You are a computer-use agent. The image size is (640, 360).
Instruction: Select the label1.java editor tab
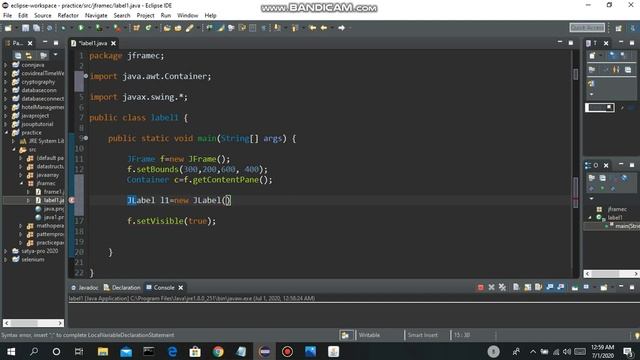pyautogui.click(x=93, y=43)
